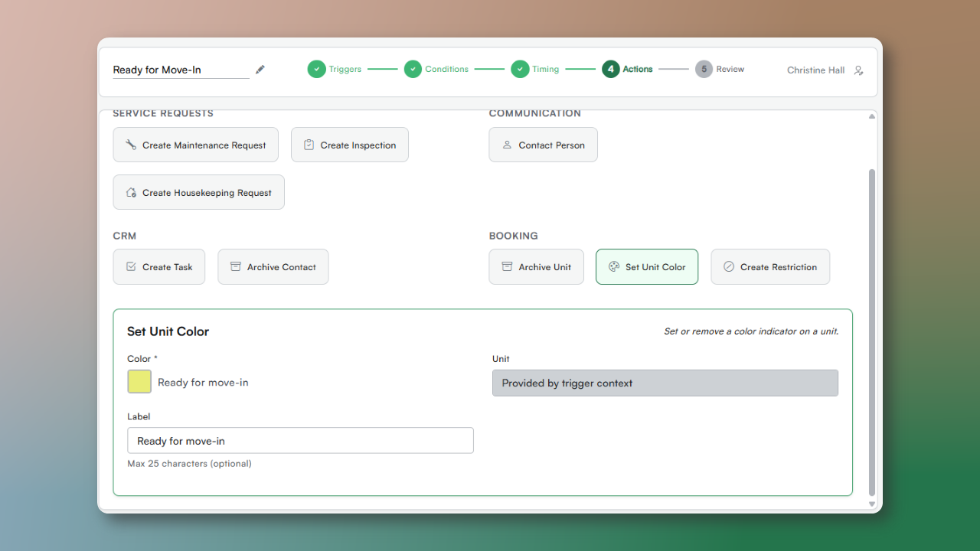Click the pencil icon to rename workflow
Viewport: 980px width, 551px height.
coord(260,70)
